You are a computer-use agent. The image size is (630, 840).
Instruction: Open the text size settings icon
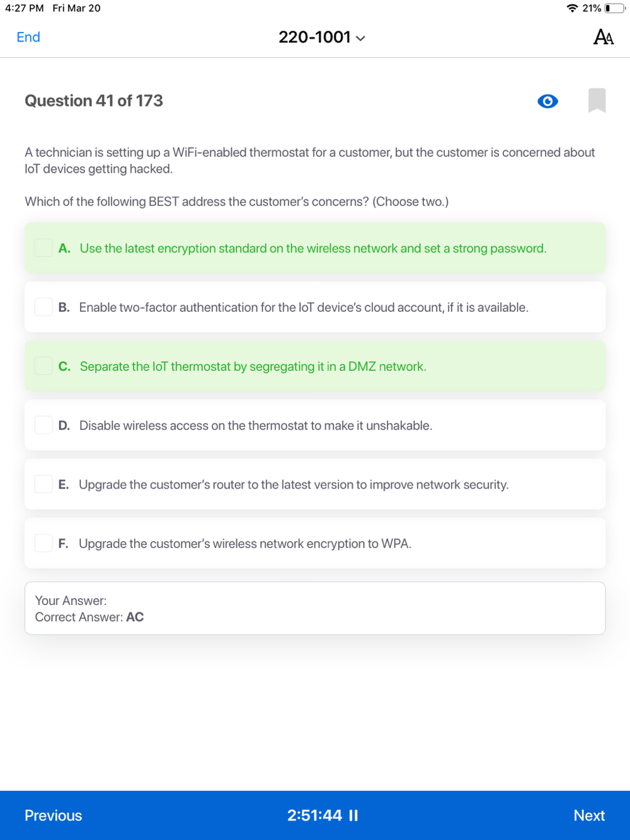click(x=603, y=37)
